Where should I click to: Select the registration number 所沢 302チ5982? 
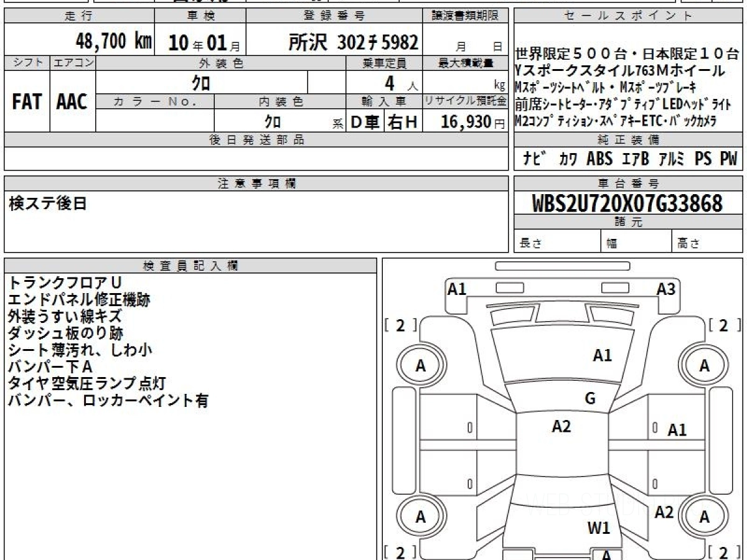pos(353,42)
